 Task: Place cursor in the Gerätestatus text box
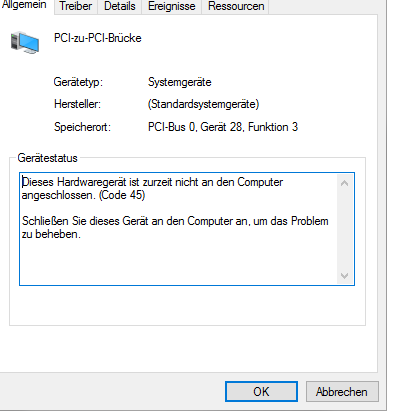pos(178,229)
